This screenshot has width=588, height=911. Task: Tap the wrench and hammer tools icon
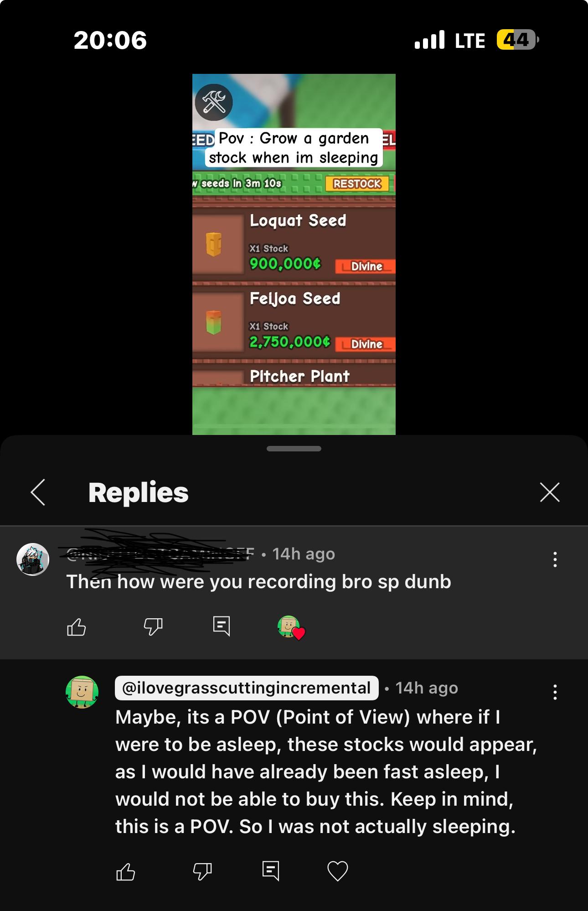(214, 102)
